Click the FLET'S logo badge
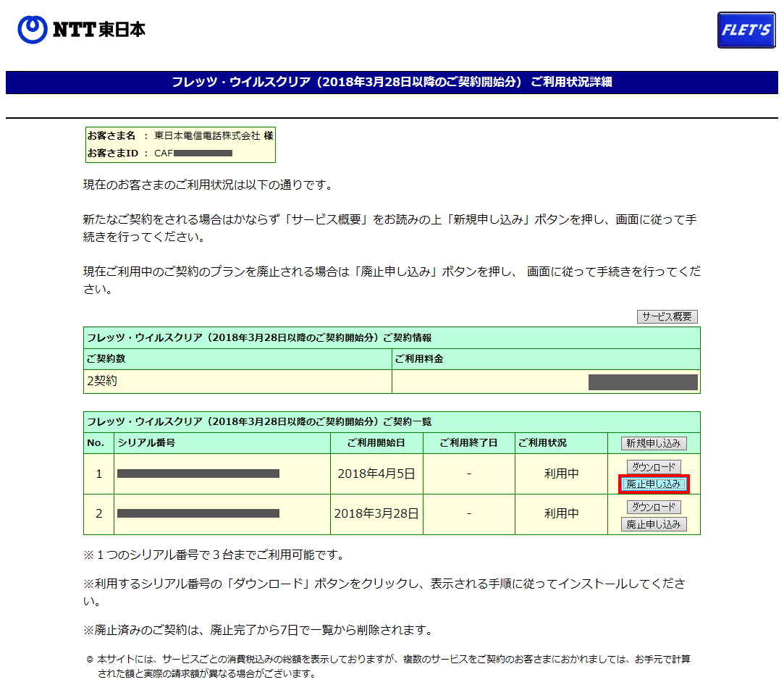The width and height of the screenshot is (784, 690). coord(746,30)
